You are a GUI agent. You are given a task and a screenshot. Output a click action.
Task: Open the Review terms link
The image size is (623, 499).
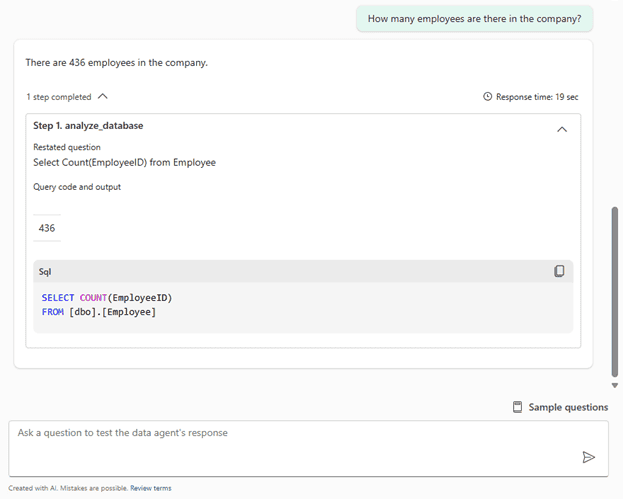[x=151, y=488]
